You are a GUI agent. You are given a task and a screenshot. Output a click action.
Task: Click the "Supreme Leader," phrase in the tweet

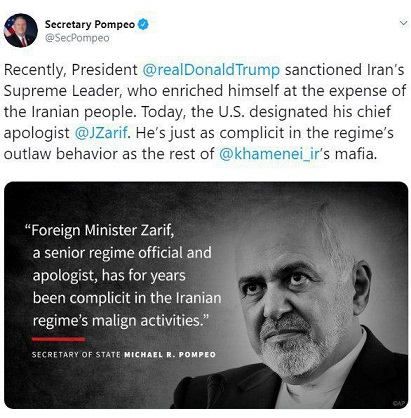coord(63,91)
